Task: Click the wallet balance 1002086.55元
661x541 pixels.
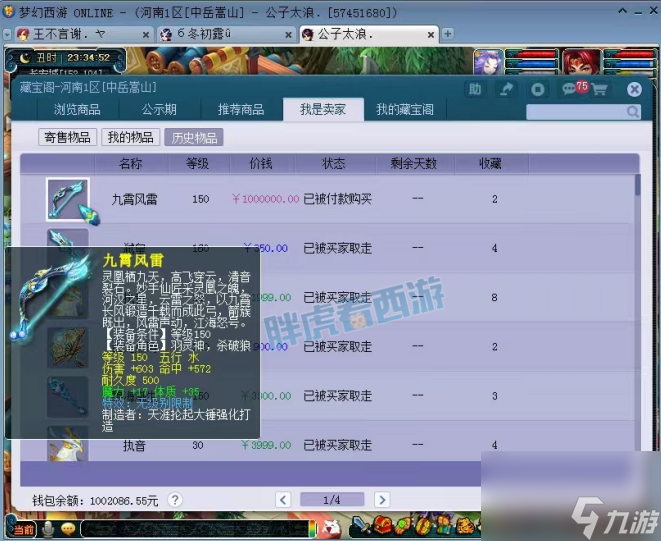Action: pyautogui.click(x=124, y=501)
